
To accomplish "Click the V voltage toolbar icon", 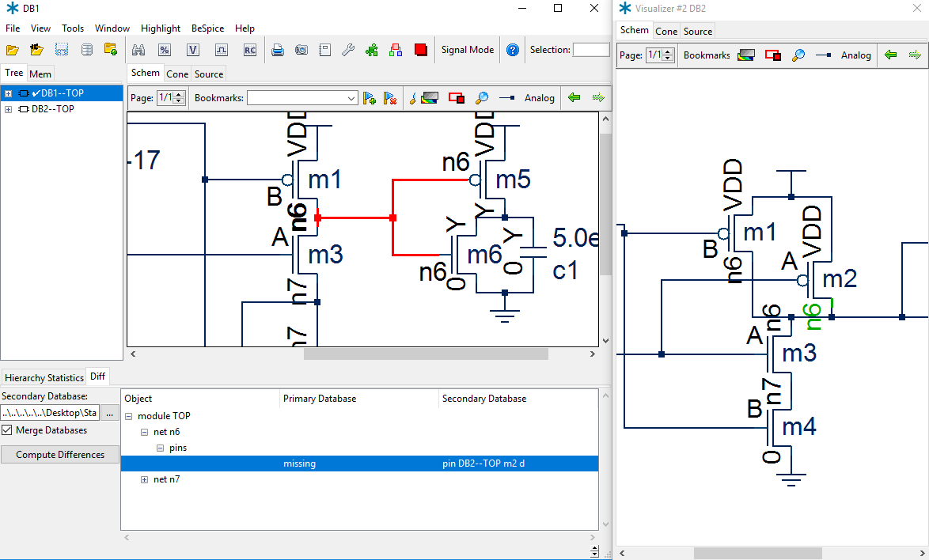I will click(192, 51).
